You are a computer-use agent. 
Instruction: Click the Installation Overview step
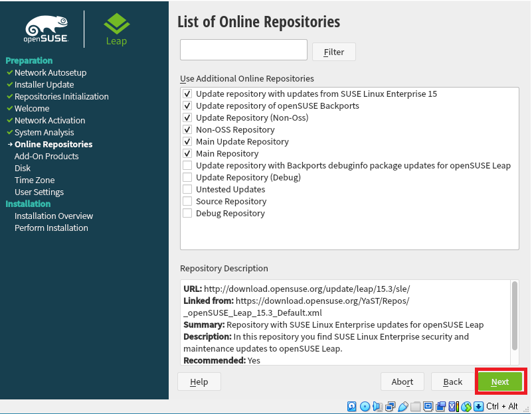[x=54, y=216]
